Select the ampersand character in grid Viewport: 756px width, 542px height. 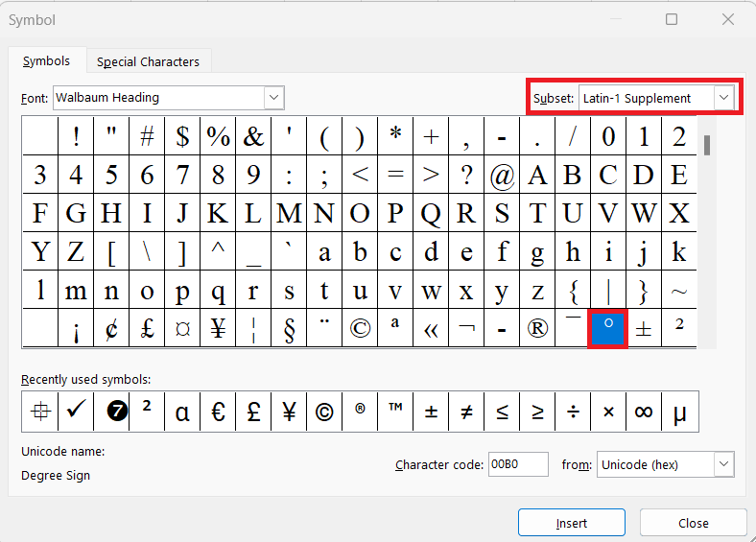253,135
